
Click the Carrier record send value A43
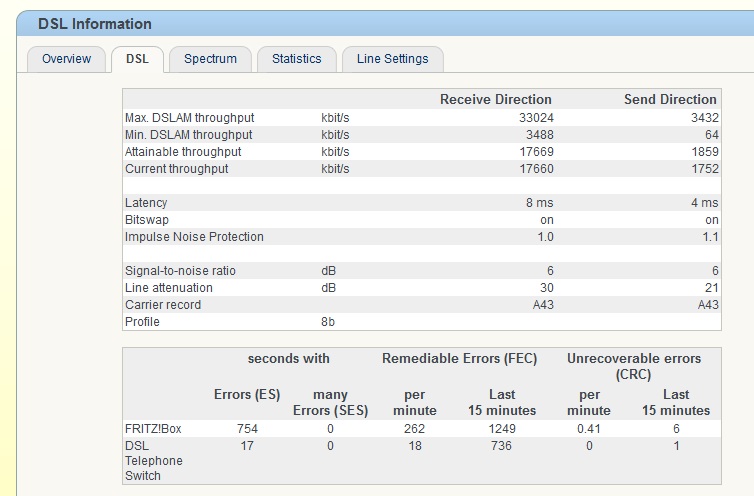click(x=708, y=305)
